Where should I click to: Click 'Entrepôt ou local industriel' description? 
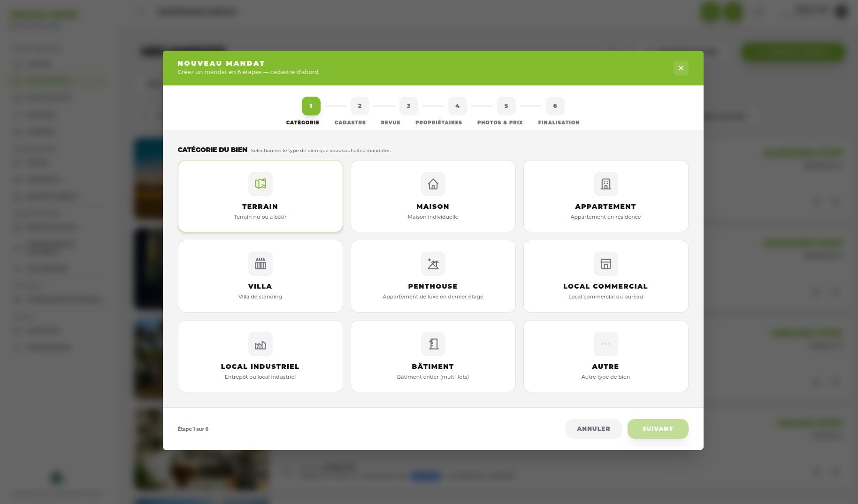260,377
